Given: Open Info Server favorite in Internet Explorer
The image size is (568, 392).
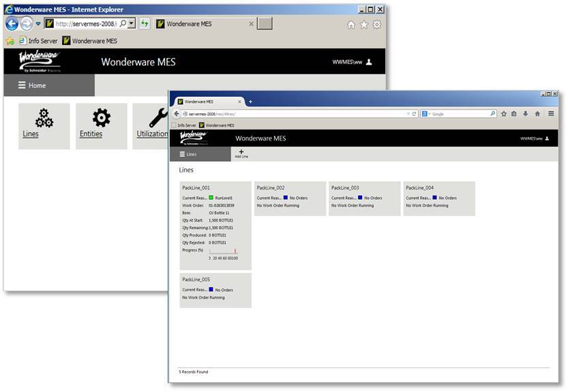Looking at the screenshot, I should coord(38,41).
